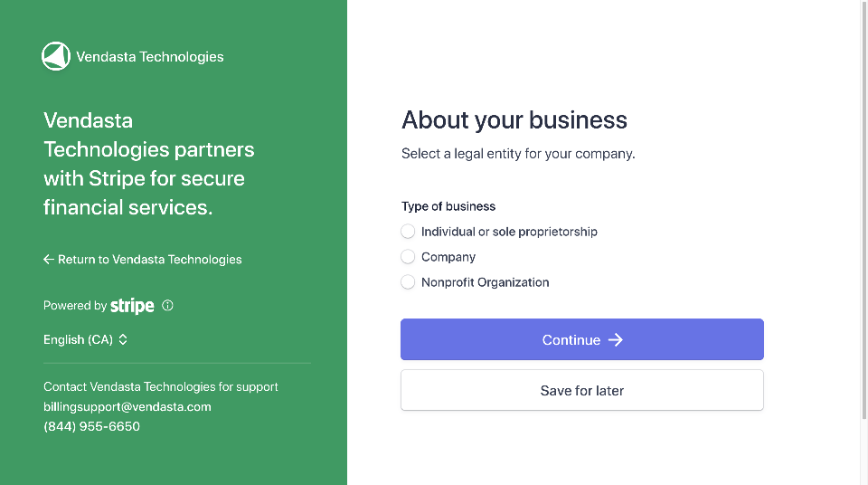The width and height of the screenshot is (868, 485).
Task: Click the Vendasta Technologies logo icon
Action: coord(56,56)
